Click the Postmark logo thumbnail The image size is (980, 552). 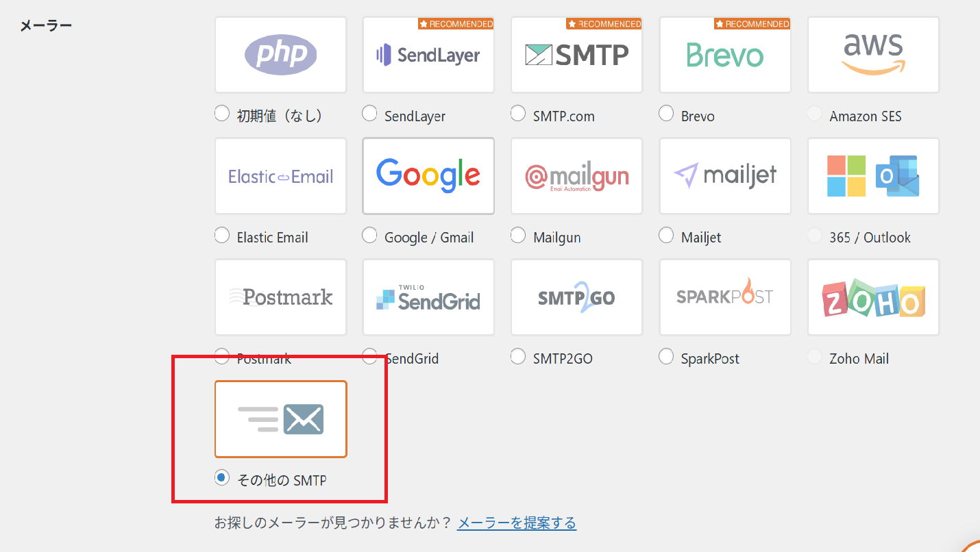click(x=280, y=297)
